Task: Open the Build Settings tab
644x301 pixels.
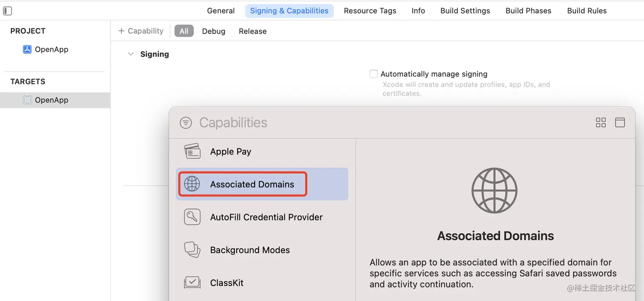Action: [465, 11]
